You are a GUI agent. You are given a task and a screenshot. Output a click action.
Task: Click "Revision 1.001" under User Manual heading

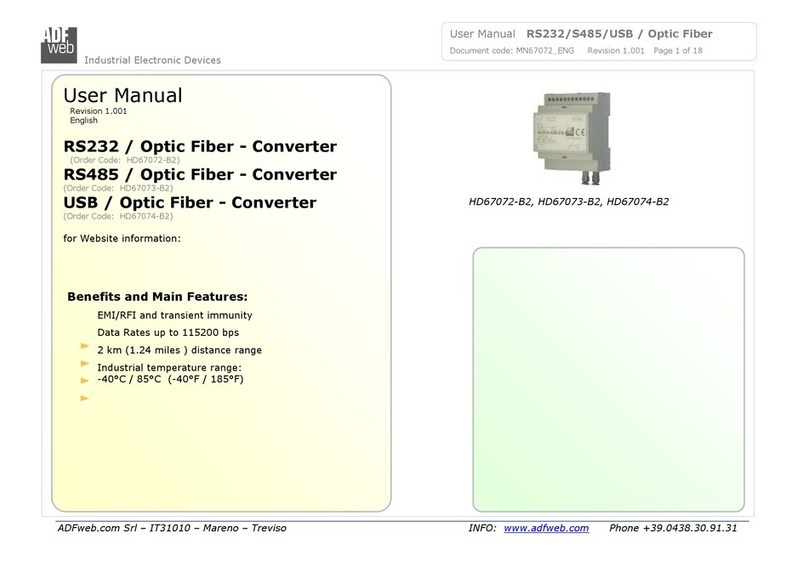pyautogui.click(x=98, y=111)
